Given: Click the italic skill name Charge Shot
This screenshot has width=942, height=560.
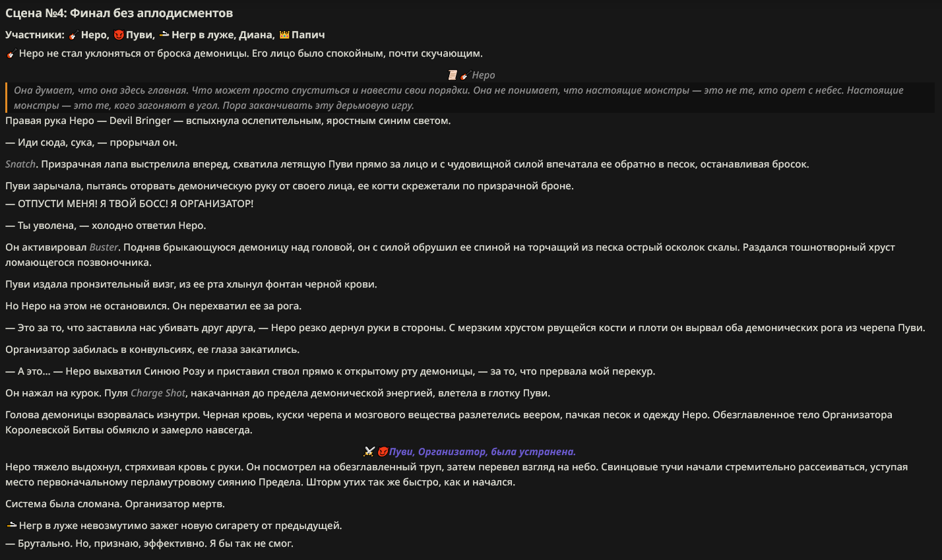Looking at the screenshot, I should point(158,393).
